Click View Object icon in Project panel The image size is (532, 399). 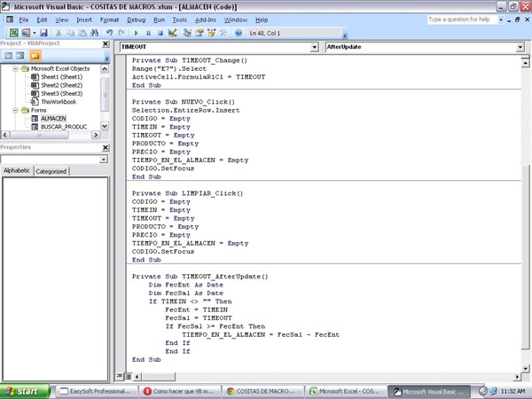click(x=21, y=56)
